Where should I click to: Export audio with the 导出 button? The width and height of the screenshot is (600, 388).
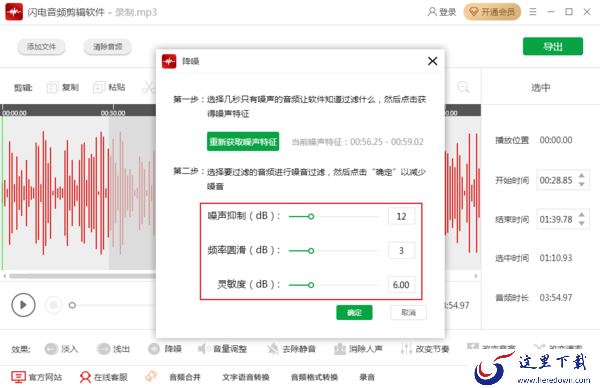tap(553, 47)
